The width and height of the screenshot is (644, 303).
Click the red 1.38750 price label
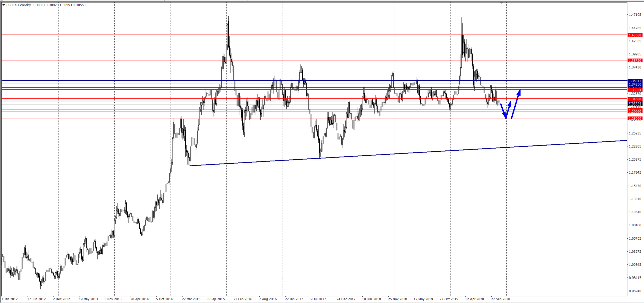pyautogui.click(x=635, y=61)
